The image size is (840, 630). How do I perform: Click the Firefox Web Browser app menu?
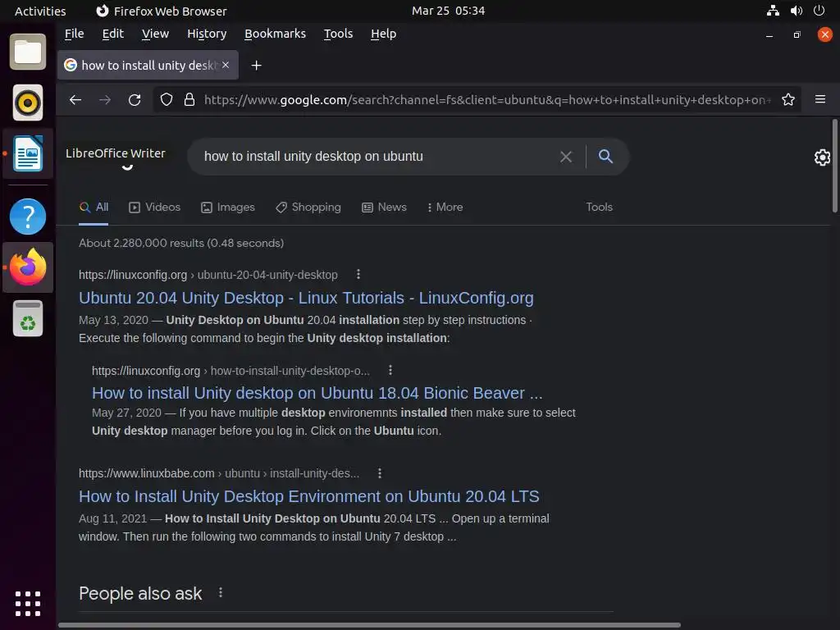(162, 11)
